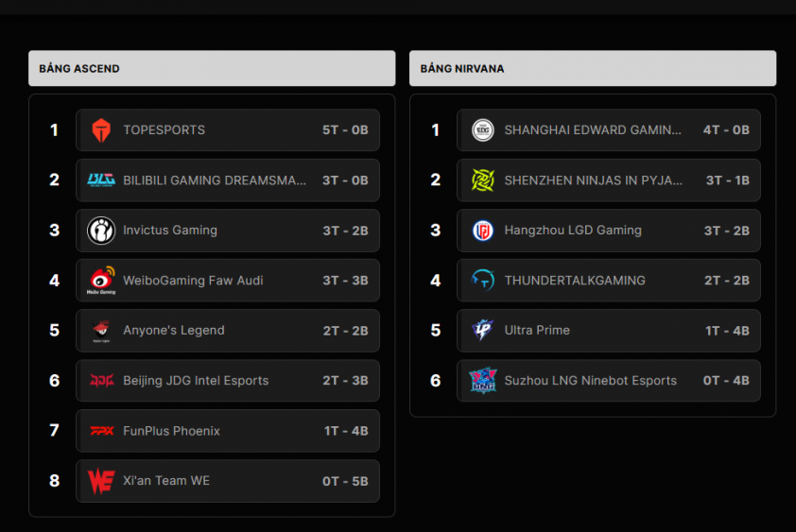The width and height of the screenshot is (796, 532).
Task: Click the EDG circular logo
Action: (483, 130)
